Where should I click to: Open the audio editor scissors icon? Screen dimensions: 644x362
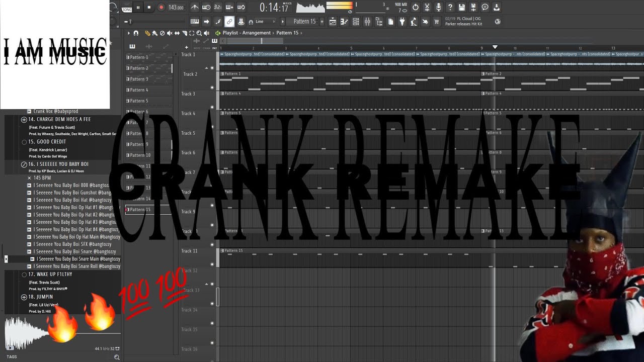click(427, 7)
